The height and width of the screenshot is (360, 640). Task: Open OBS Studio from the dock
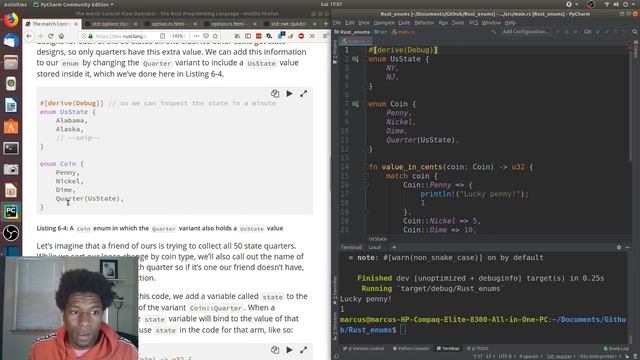tap(11, 233)
